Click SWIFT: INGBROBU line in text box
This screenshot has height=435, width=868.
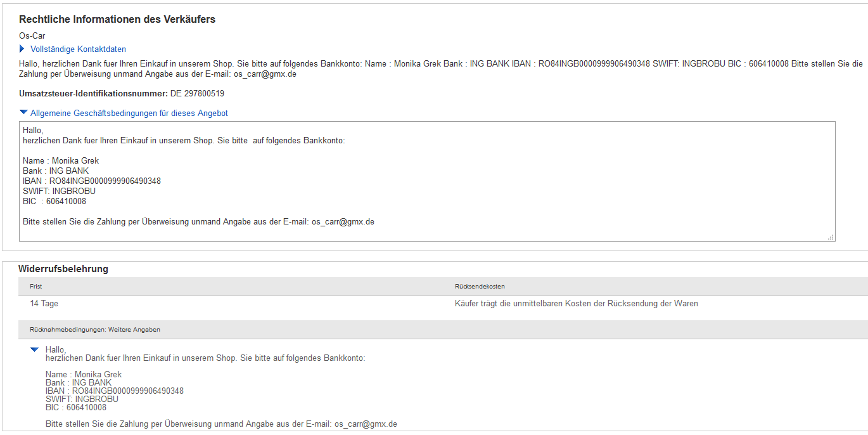coord(59,191)
